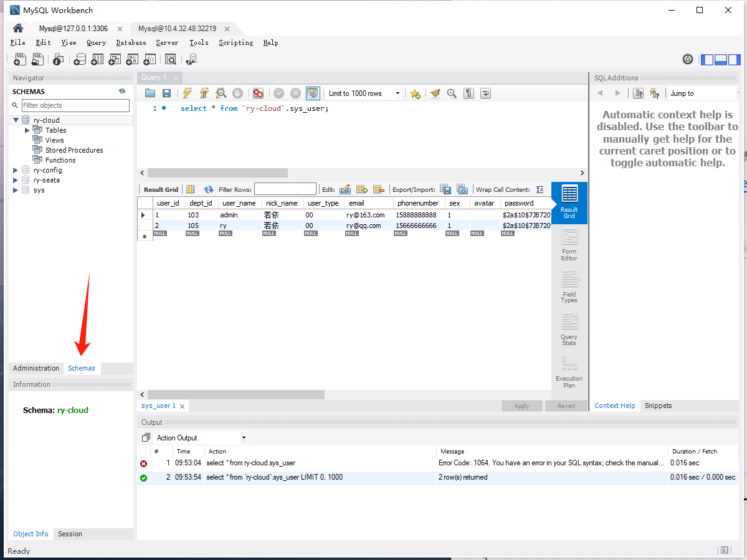Select Stored Procedures in schema tree
This screenshot has width=747, height=560.
[x=74, y=150]
